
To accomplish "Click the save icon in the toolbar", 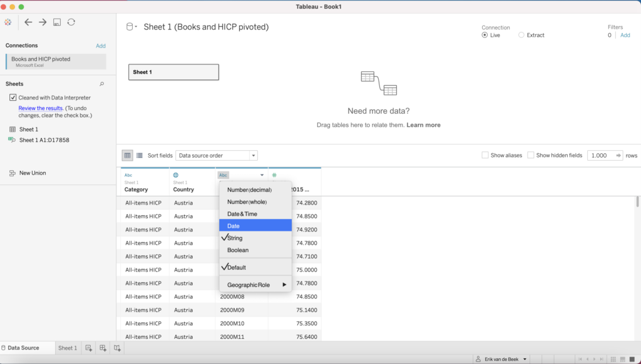I will (x=57, y=22).
